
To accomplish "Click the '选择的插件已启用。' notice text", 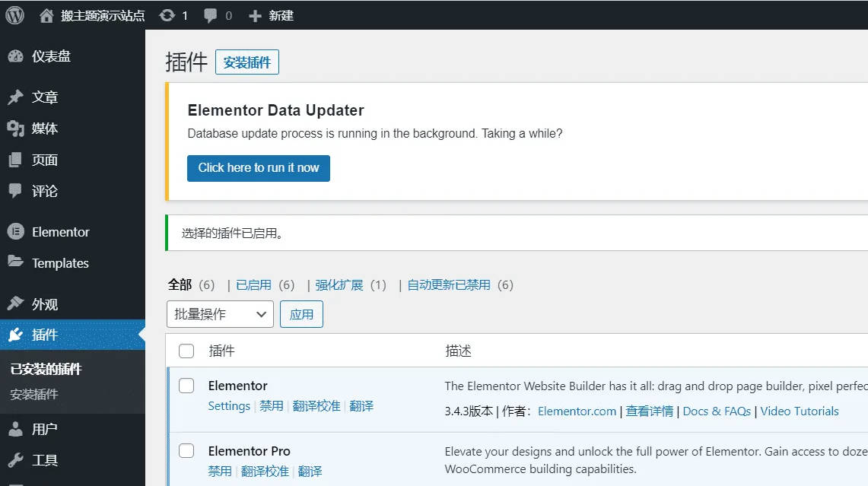I will 233,233.
